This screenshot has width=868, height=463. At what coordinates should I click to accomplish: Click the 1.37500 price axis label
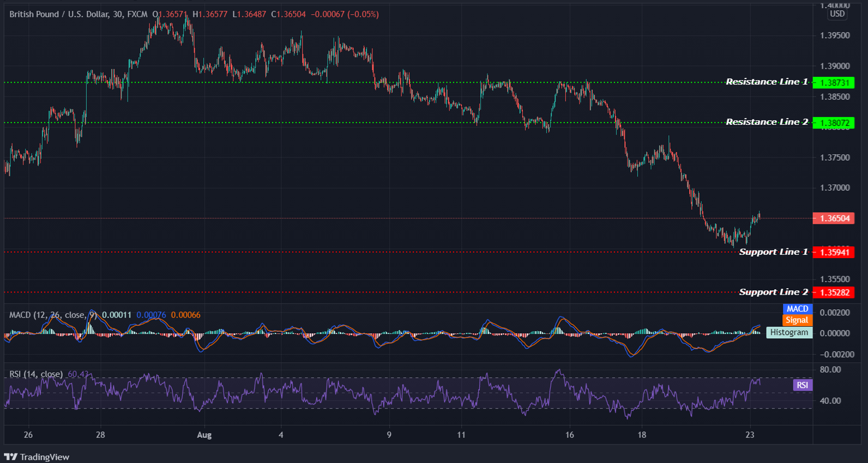pyautogui.click(x=835, y=157)
